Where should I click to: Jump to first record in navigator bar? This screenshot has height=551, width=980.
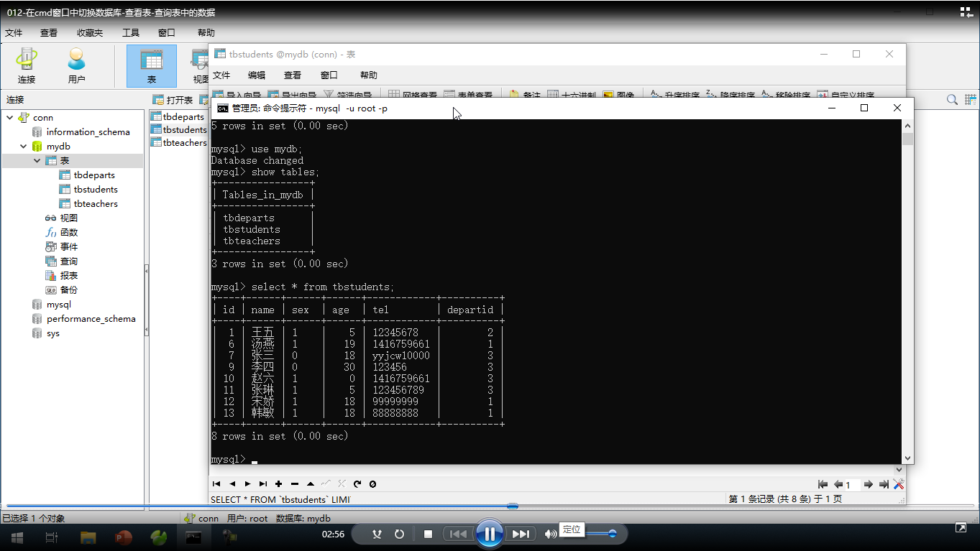[x=216, y=484]
